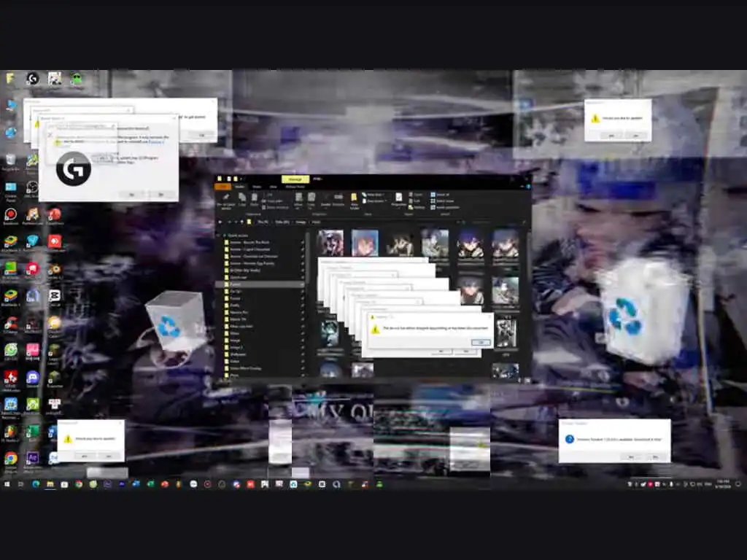The image size is (747, 560).
Task: Open Google Chrome desktop shortcut
Action: pos(10,460)
